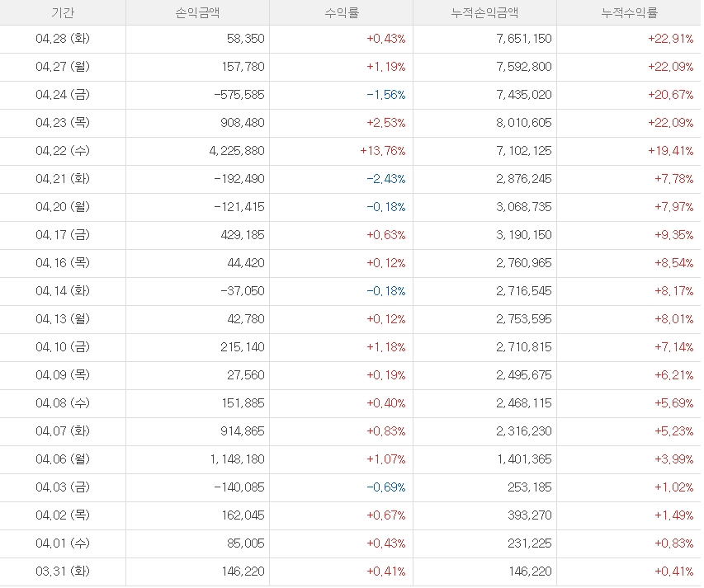Select the date cell 04.07 (화)
Image resolution: width=704 pixels, height=588 pixels.
[x=63, y=431]
